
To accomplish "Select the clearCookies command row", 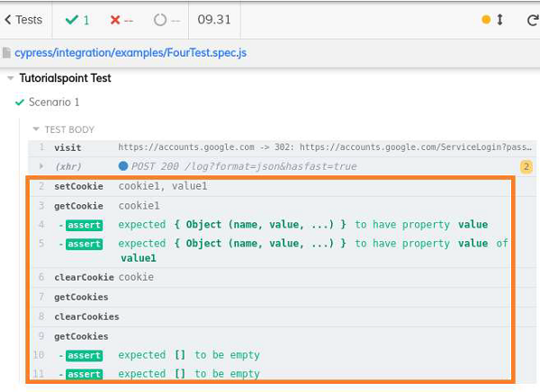I will (270, 316).
